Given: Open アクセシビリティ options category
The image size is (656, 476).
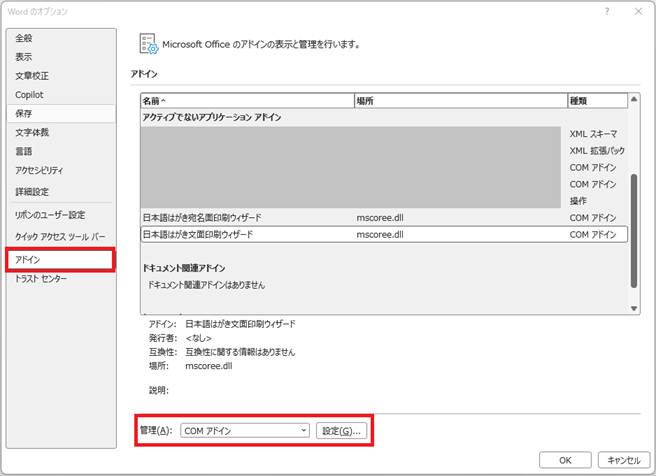Looking at the screenshot, I should pos(61,170).
